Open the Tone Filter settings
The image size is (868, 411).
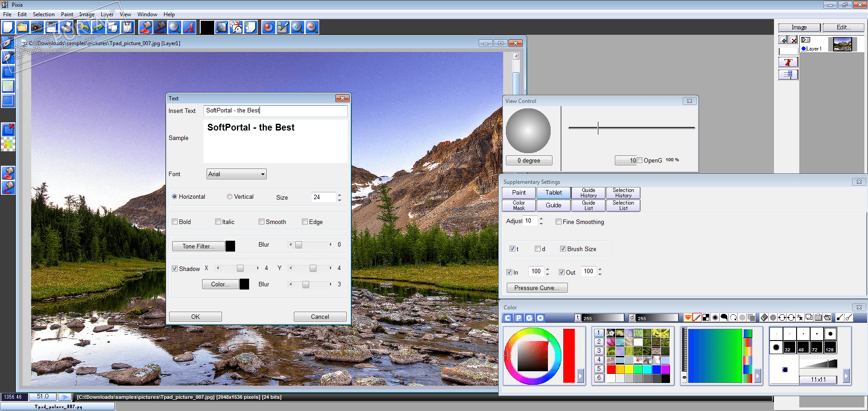click(199, 246)
